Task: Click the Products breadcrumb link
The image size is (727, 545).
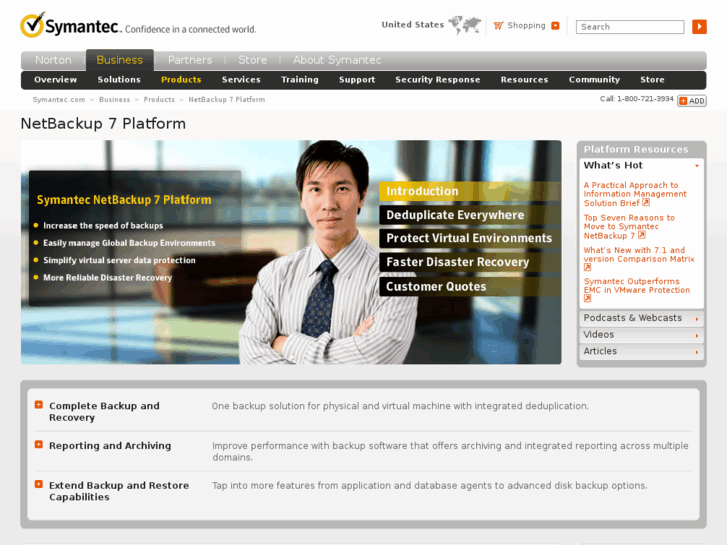Action: point(159,100)
